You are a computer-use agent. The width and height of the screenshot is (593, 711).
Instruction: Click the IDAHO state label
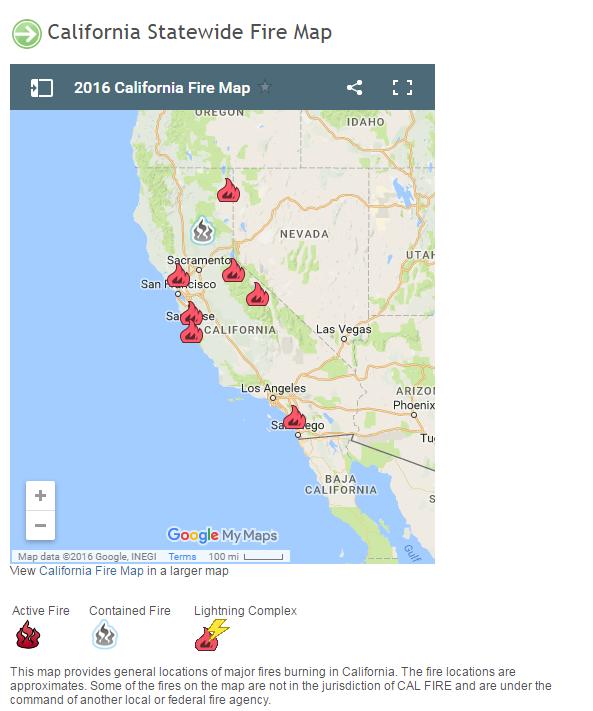pos(365,122)
